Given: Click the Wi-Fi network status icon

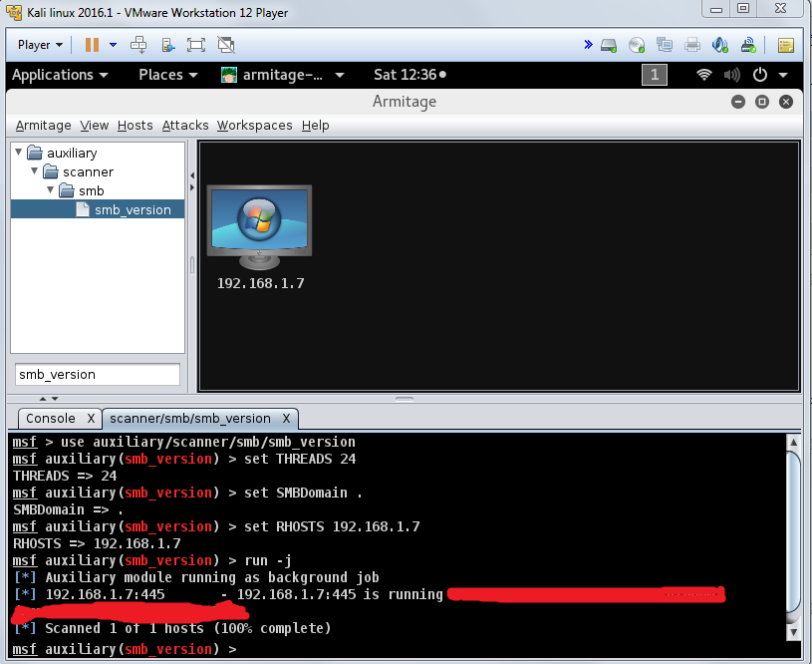Looking at the screenshot, I should (704, 75).
